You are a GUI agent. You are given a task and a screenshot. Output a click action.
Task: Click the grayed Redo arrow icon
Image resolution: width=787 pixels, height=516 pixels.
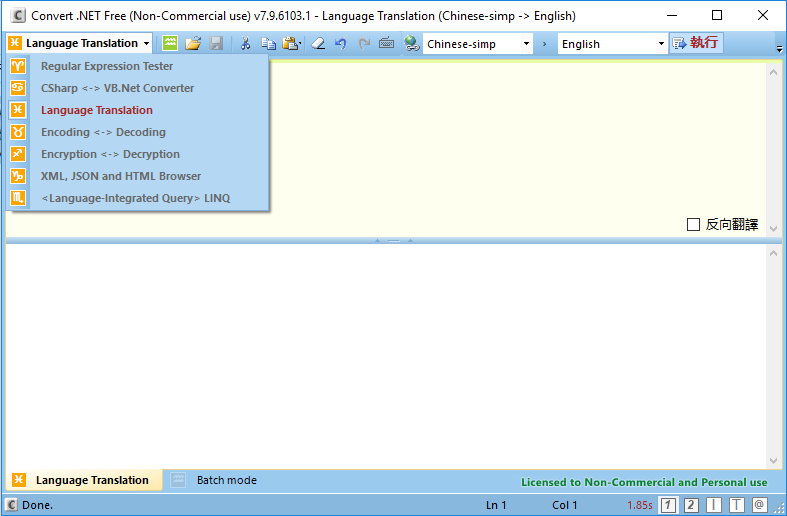pyautogui.click(x=364, y=44)
